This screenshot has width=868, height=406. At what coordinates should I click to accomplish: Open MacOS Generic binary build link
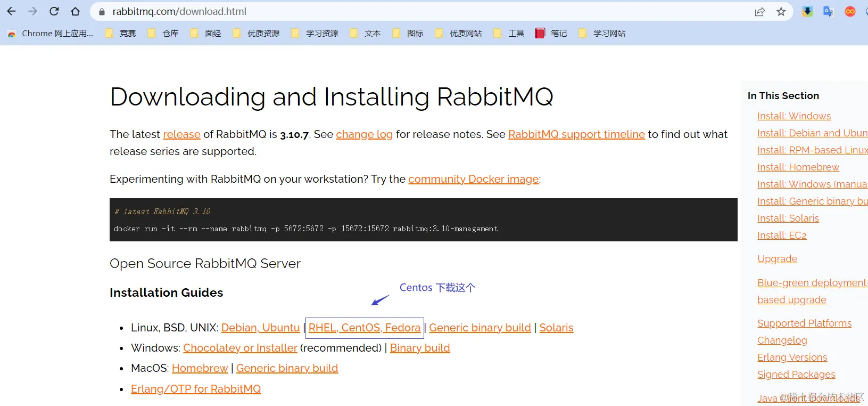pos(287,368)
